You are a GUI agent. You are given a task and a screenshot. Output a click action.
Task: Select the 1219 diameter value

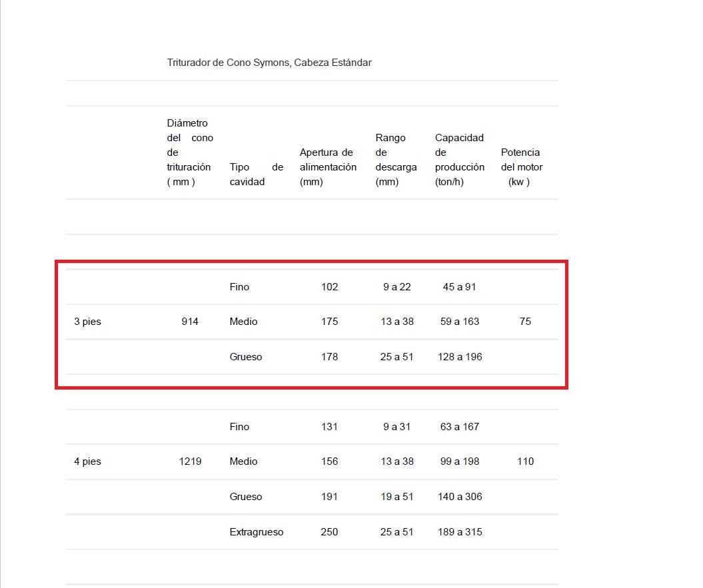coord(190,461)
